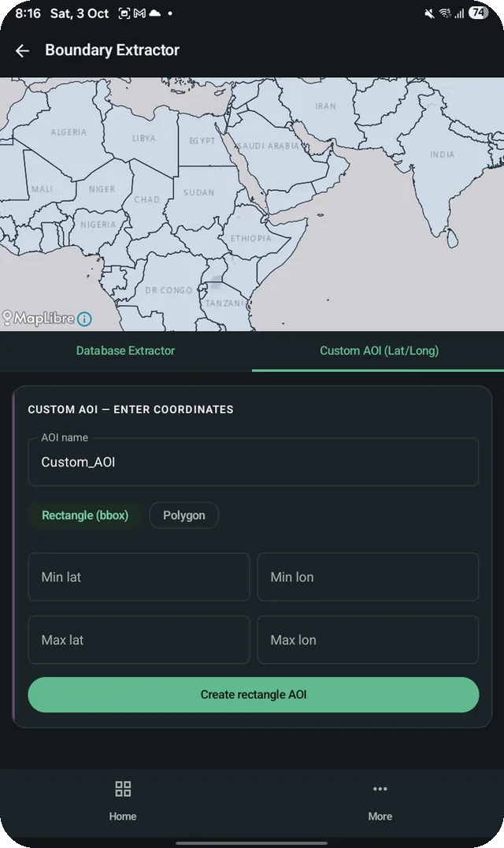Screen dimensions: 504x848
Task: Click Create rectangle AOI button
Action: (x=254, y=694)
